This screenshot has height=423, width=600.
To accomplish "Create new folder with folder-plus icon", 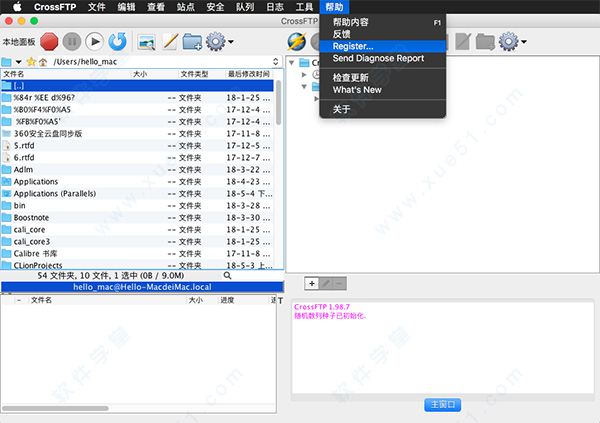I will pos(192,41).
